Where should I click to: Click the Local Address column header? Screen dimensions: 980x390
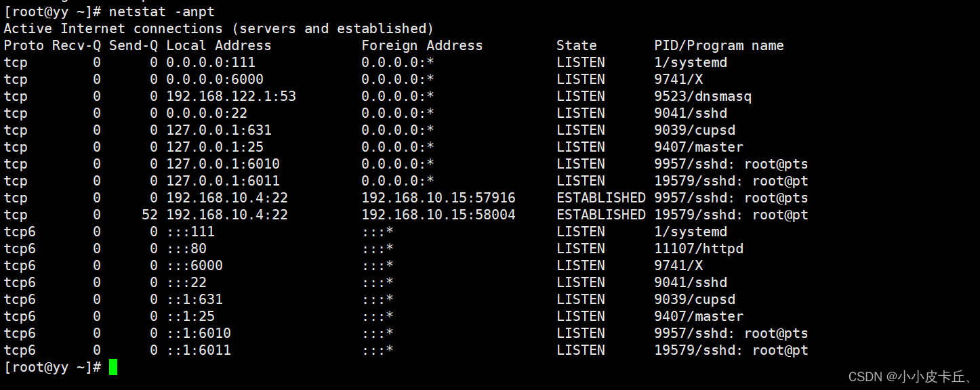click(x=218, y=45)
